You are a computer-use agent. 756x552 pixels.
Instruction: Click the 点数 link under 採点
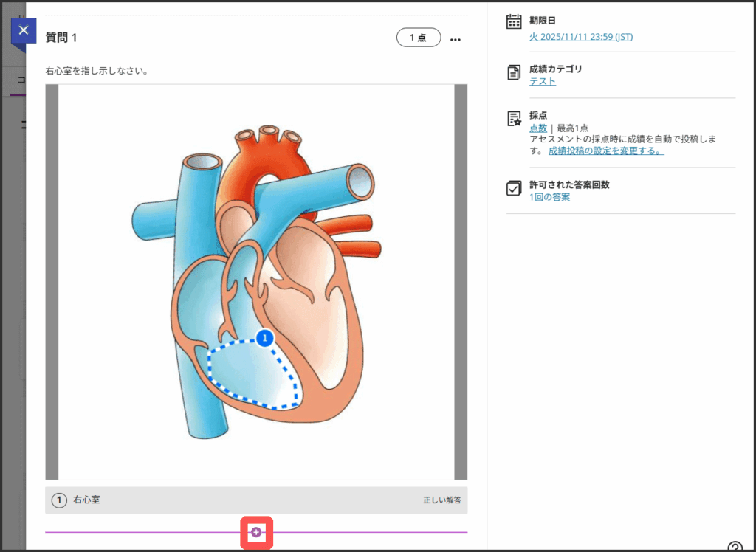537,128
